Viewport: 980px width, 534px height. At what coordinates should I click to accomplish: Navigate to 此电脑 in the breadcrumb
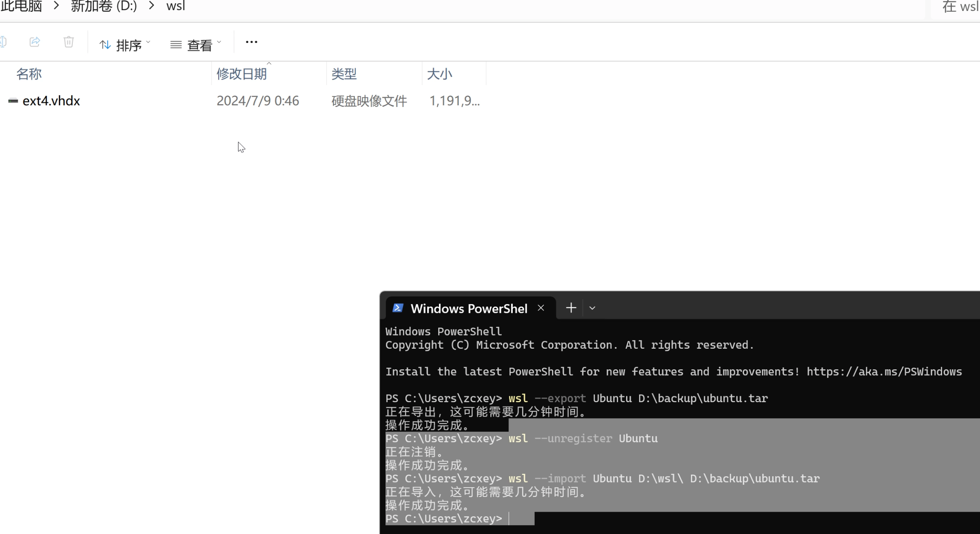coord(21,6)
